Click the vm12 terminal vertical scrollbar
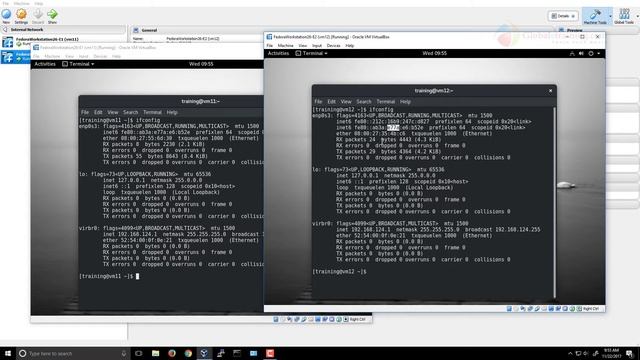 pyautogui.click(x=554, y=202)
